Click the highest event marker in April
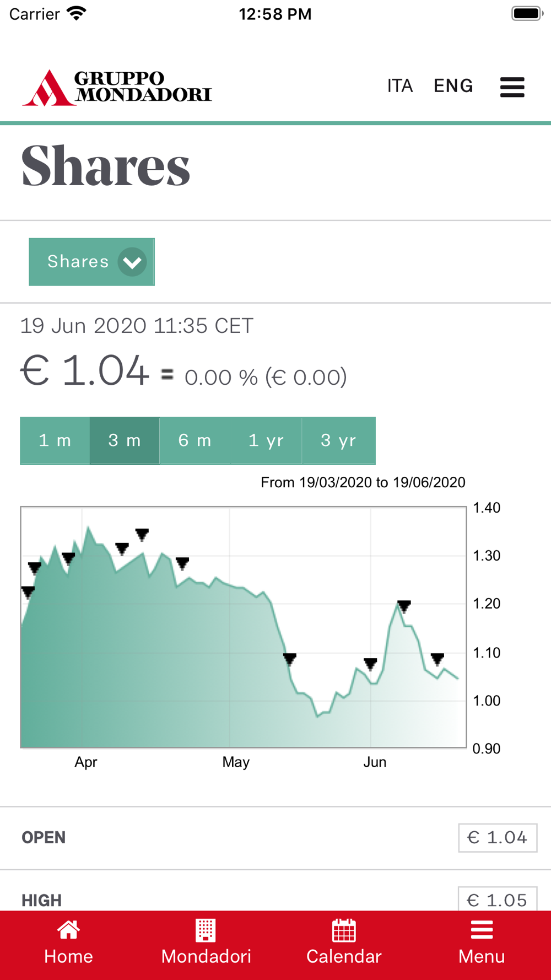The height and width of the screenshot is (980, 551). [x=142, y=534]
